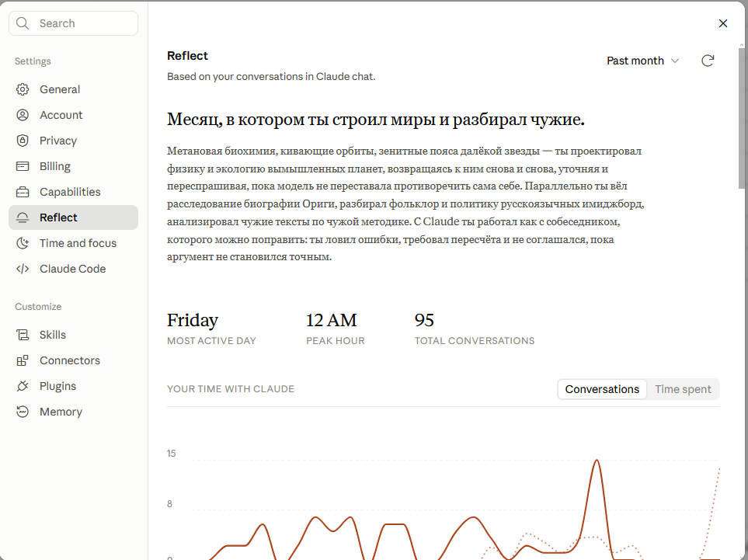Open Claude Code settings
The image size is (748, 560).
point(74,269)
